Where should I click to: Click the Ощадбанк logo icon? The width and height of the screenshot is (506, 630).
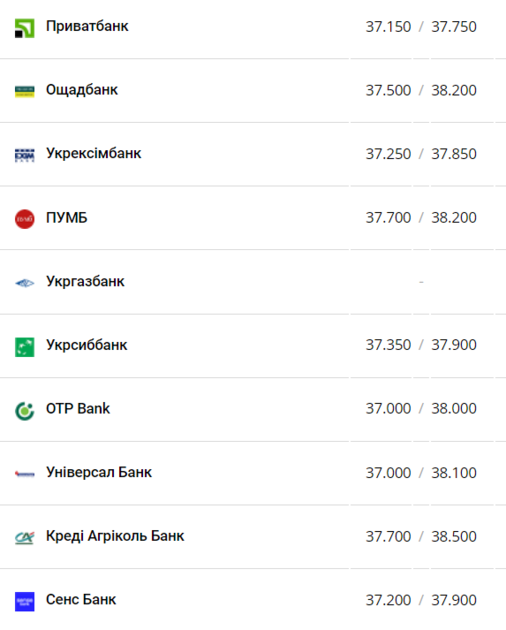click(25, 92)
